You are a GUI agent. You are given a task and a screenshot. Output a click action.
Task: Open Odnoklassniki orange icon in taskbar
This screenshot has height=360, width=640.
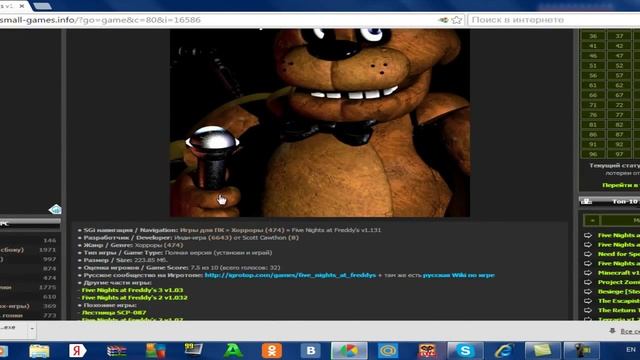click(272, 351)
